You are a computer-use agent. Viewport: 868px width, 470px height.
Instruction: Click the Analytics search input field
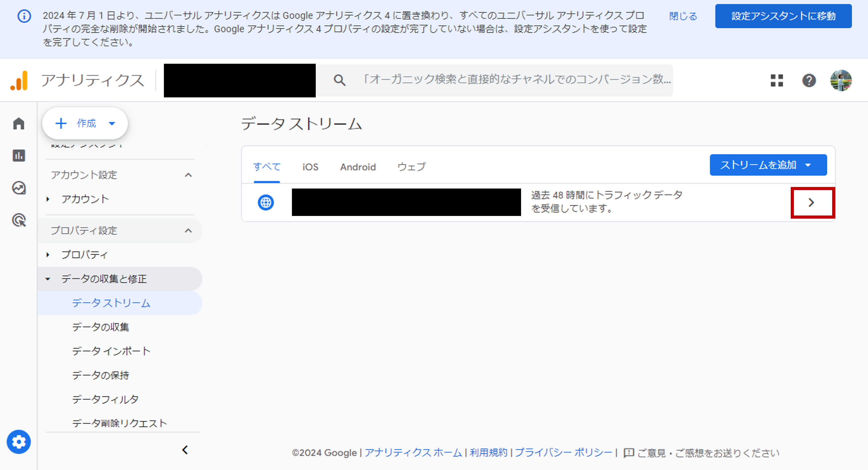(x=516, y=80)
